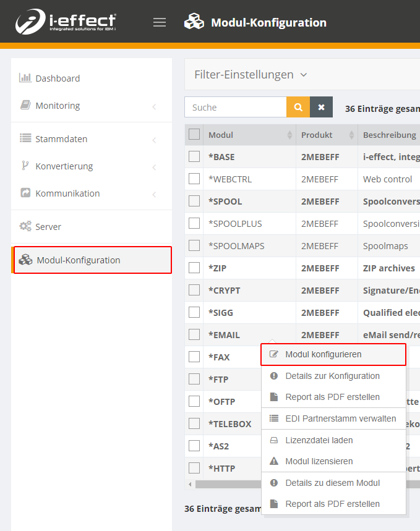The image size is (420, 531).
Task: Clear search with the X button
Action: (321, 107)
